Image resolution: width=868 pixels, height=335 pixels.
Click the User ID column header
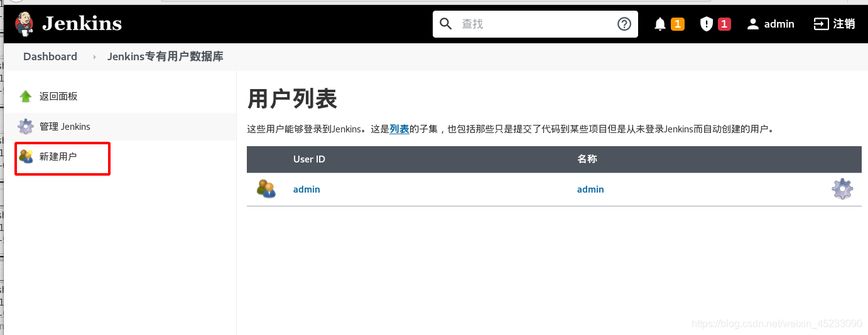pos(309,159)
